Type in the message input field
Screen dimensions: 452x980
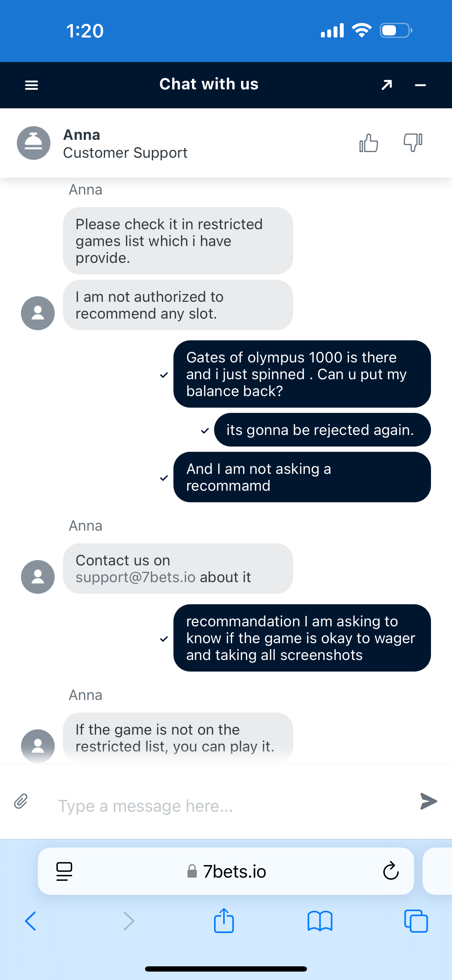pyautogui.click(x=228, y=806)
